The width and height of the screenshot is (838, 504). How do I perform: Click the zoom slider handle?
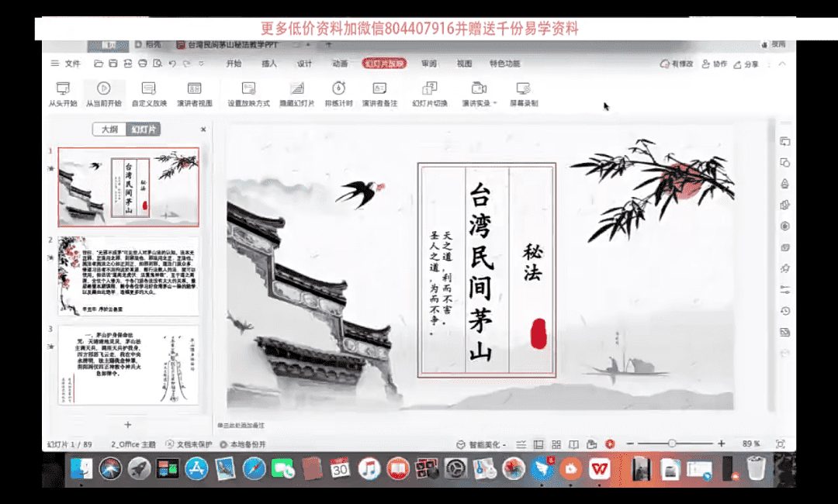(671, 444)
